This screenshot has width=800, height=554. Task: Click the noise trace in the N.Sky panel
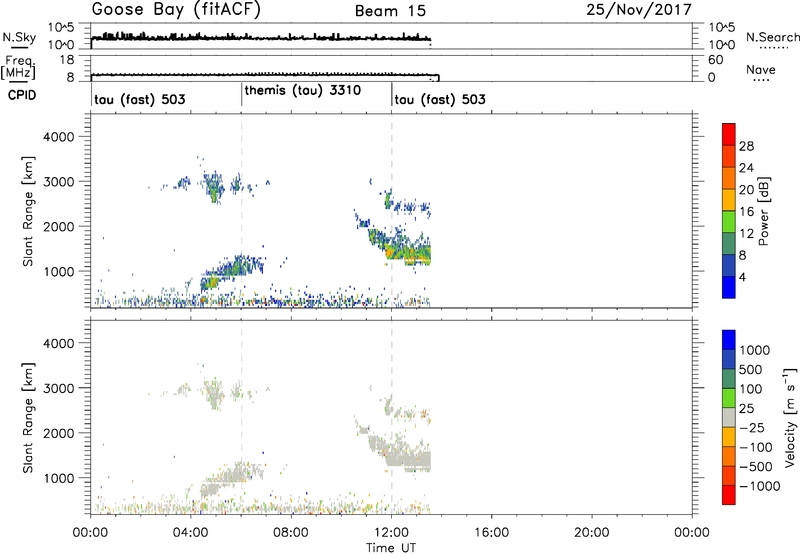coord(261,37)
